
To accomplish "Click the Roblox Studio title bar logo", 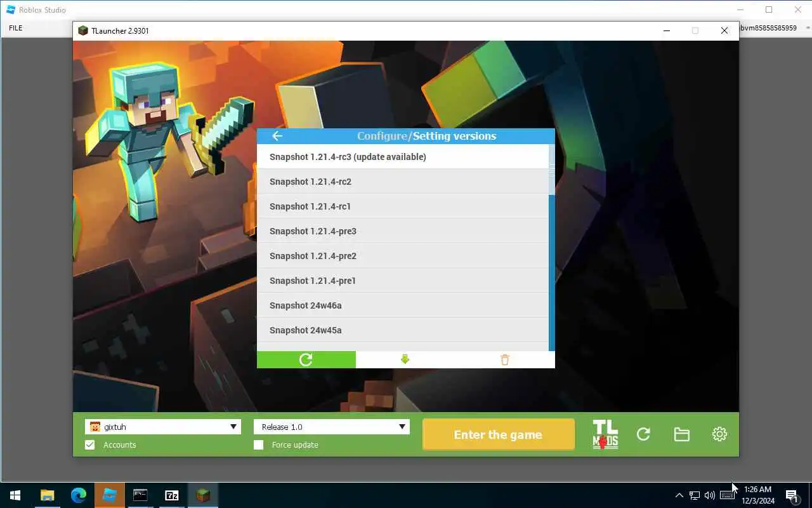I will (x=11, y=10).
